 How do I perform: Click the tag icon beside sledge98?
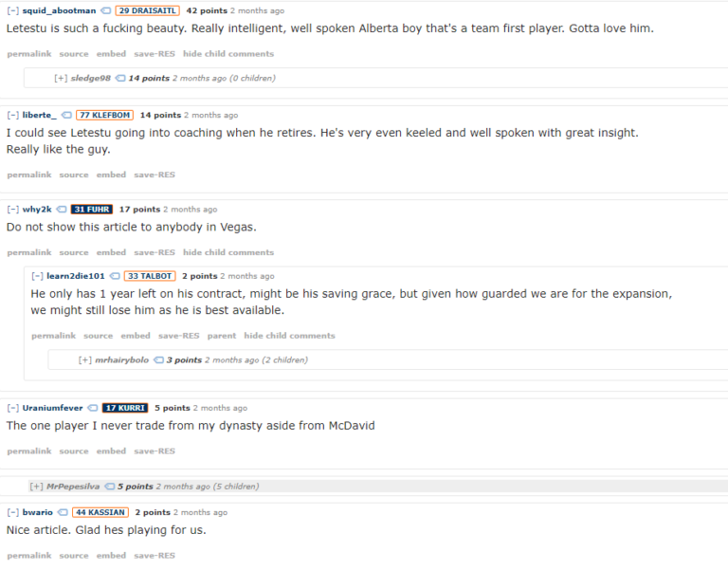[120, 79]
